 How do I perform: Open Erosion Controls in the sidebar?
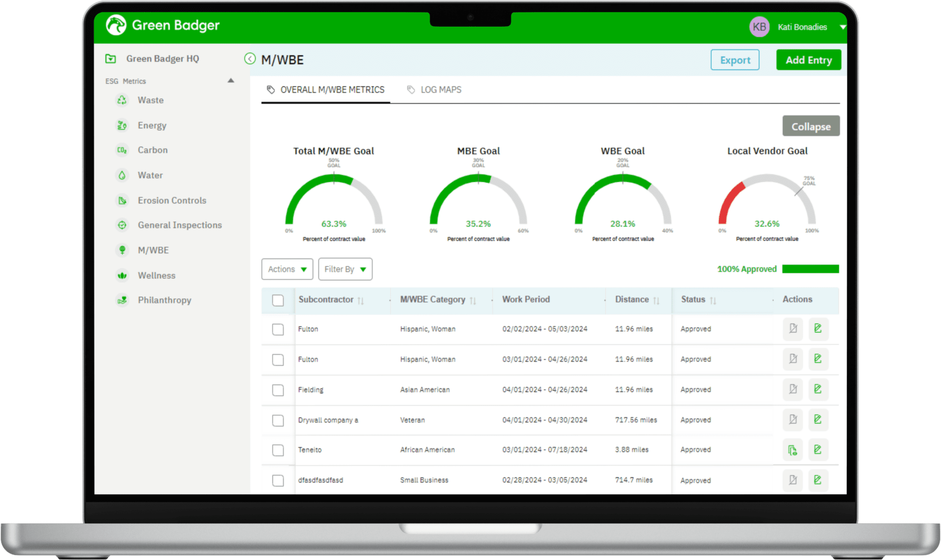point(172,201)
